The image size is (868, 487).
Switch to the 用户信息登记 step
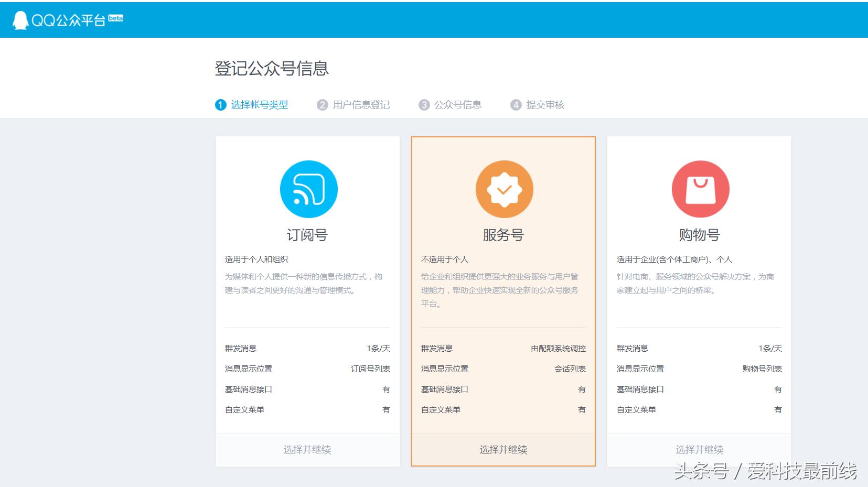[361, 104]
